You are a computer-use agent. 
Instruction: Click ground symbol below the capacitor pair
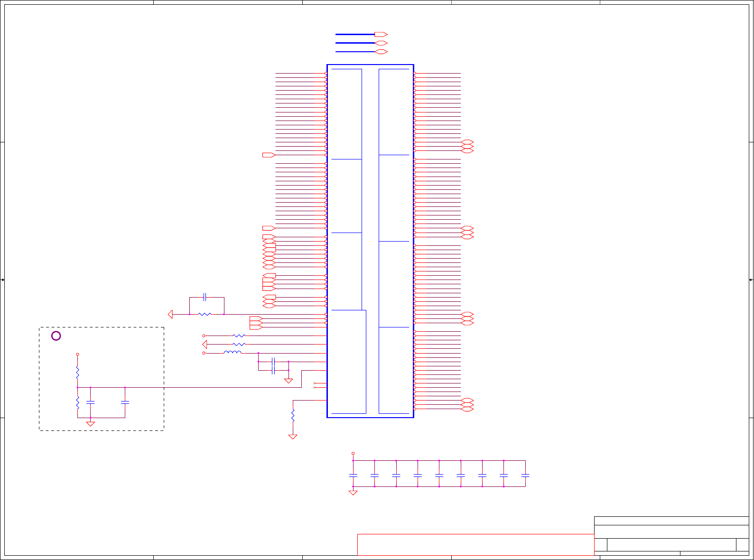[288, 381]
